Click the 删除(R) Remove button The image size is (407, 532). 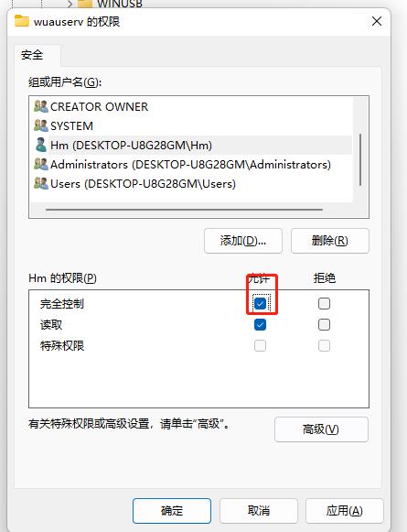point(330,241)
